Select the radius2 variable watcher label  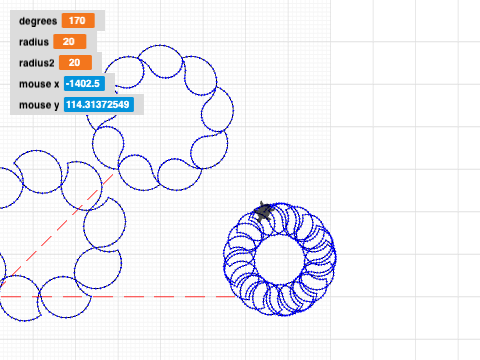(36, 63)
